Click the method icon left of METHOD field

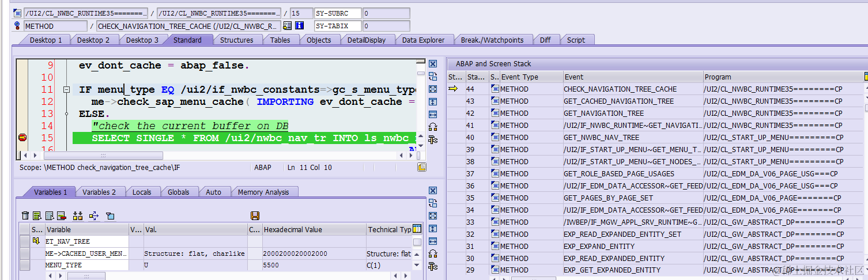pos(17,26)
